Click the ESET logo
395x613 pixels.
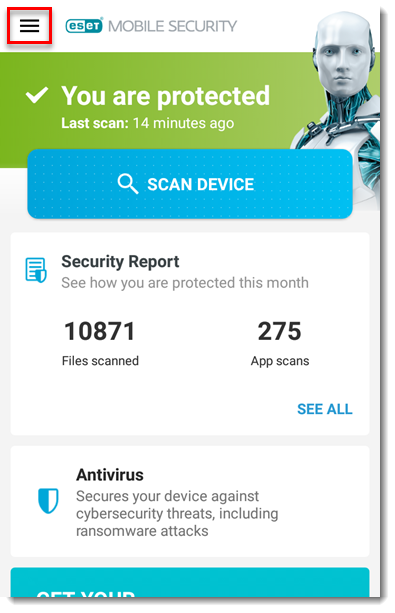coord(84,26)
